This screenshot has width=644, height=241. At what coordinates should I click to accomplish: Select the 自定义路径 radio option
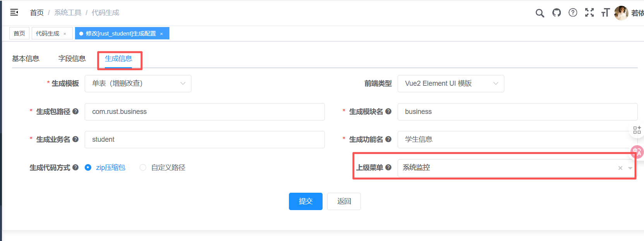143,168
